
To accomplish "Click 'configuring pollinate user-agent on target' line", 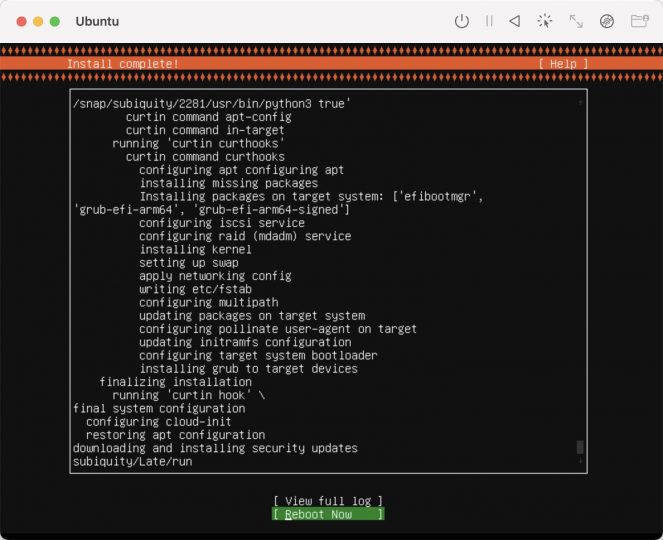I will [278, 329].
